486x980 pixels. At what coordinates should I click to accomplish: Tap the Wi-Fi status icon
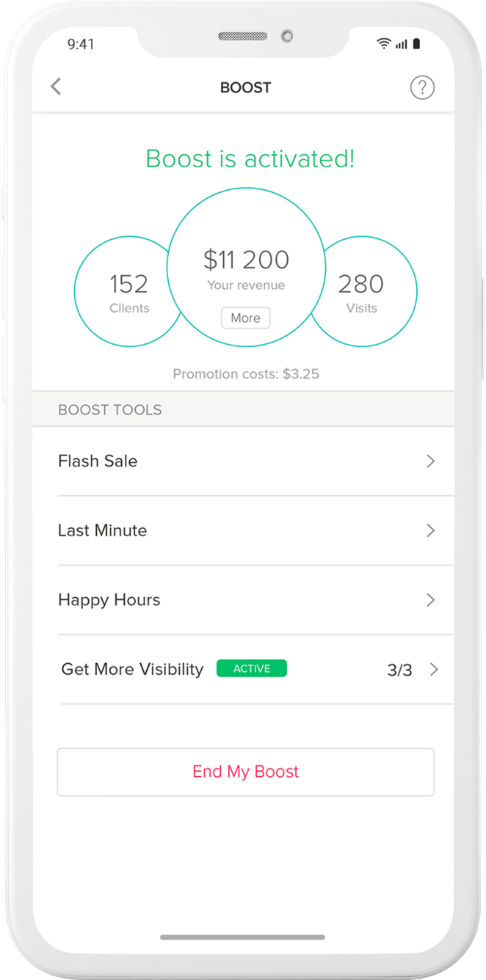click(383, 44)
